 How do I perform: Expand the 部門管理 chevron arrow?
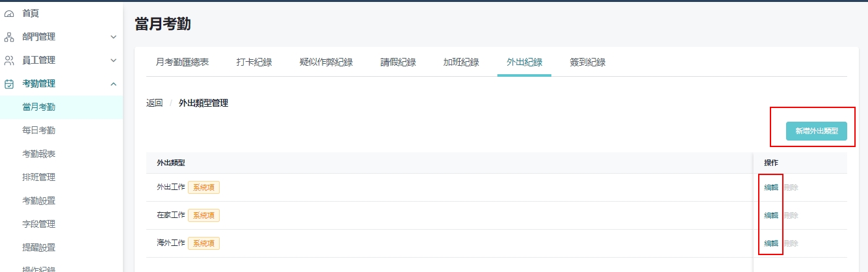[113, 37]
